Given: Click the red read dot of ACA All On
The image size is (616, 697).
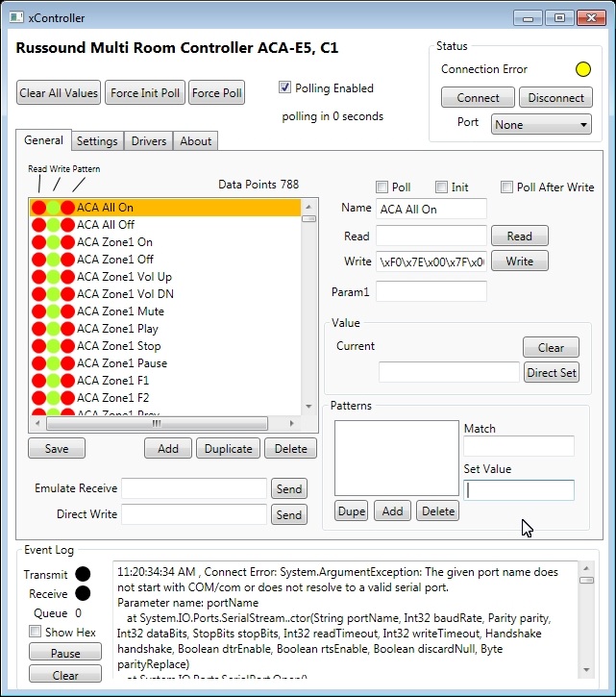Looking at the screenshot, I should click(39, 208).
